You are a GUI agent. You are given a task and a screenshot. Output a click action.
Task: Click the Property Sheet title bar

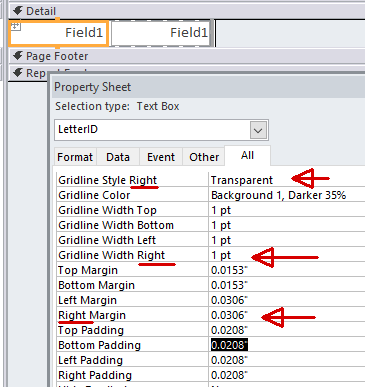coord(208,87)
